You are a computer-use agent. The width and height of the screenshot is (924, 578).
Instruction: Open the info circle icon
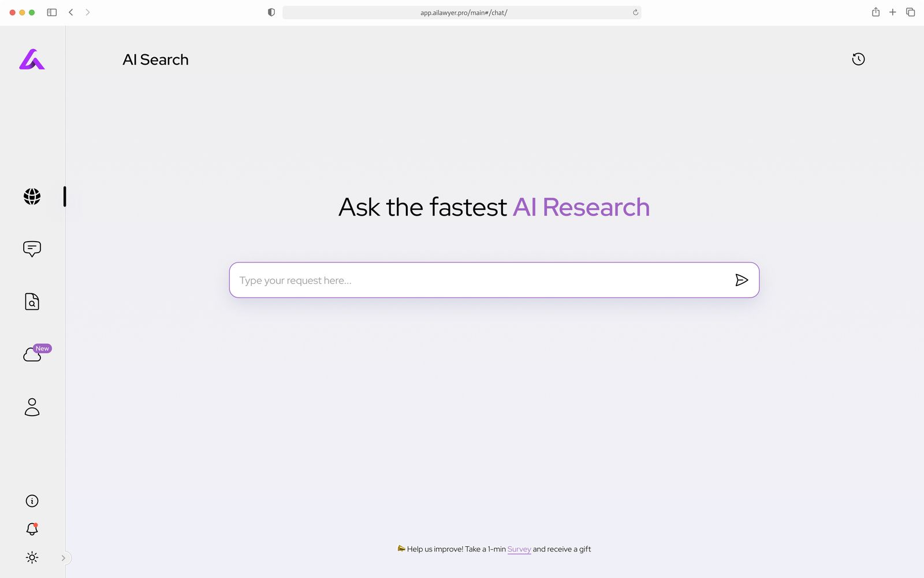tap(32, 501)
